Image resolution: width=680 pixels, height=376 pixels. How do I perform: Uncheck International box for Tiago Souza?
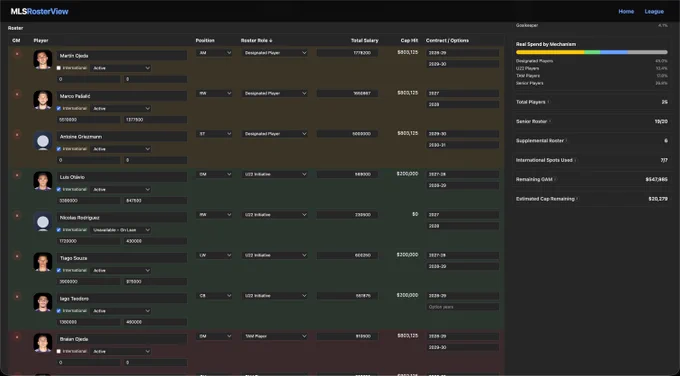click(x=59, y=270)
